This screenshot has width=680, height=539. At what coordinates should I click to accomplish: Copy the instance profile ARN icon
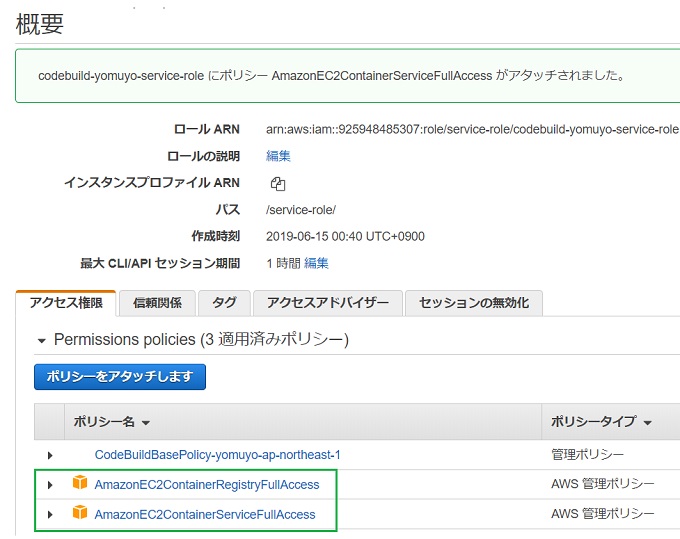pos(278,184)
